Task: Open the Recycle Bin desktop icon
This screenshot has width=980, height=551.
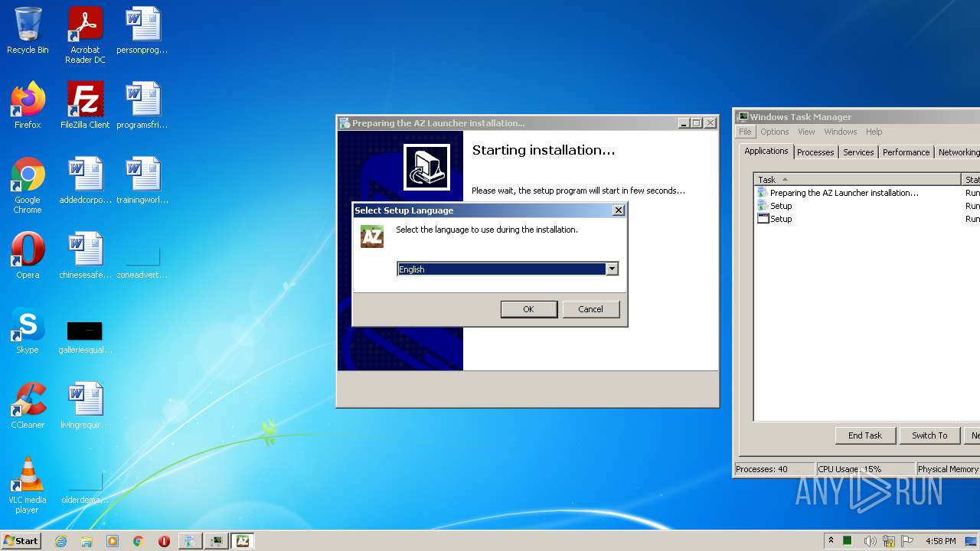Action: 28,31
